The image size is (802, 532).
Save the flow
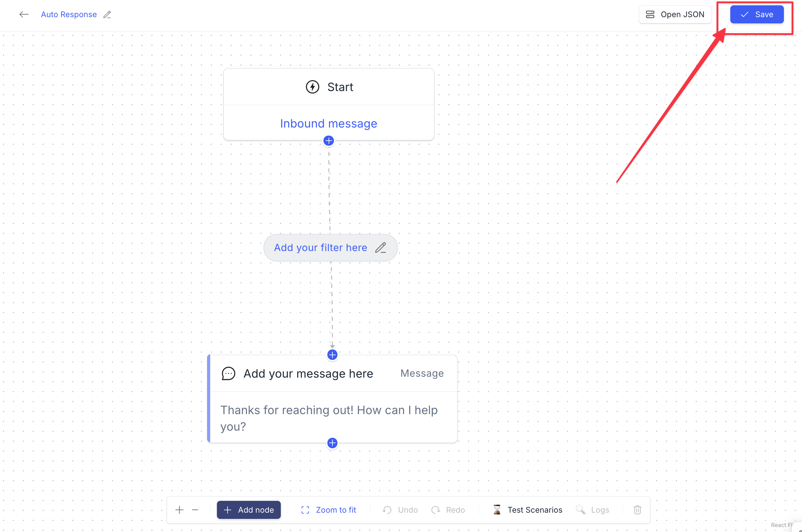[x=756, y=15]
